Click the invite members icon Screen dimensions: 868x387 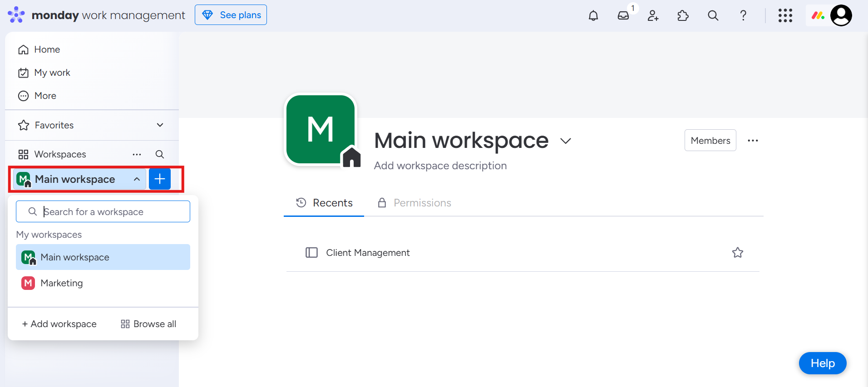(x=653, y=15)
